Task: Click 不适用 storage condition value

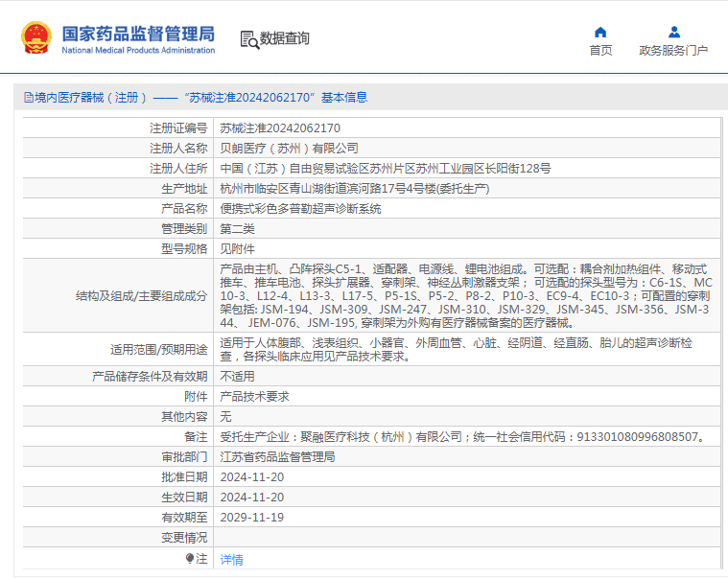Action: click(237, 377)
